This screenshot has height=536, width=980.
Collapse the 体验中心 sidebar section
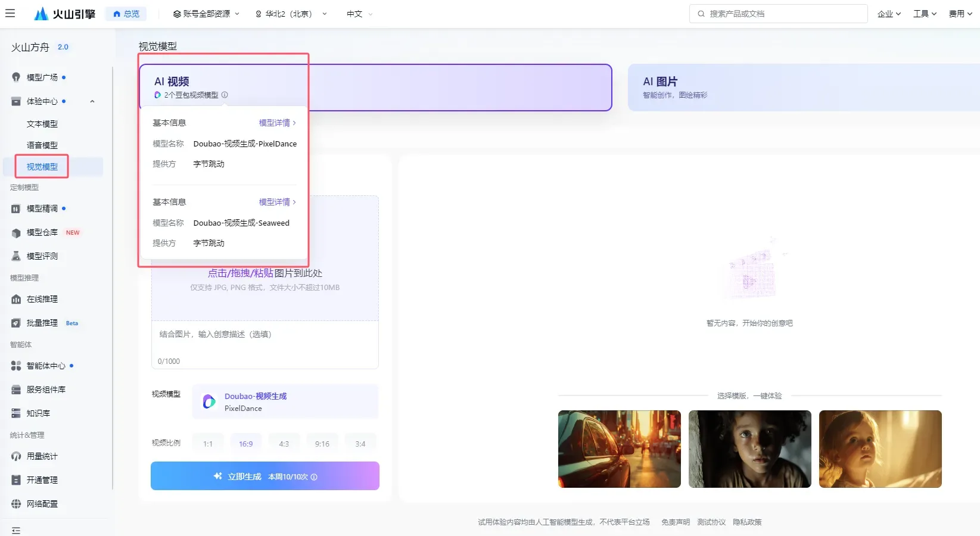(x=92, y=101)
